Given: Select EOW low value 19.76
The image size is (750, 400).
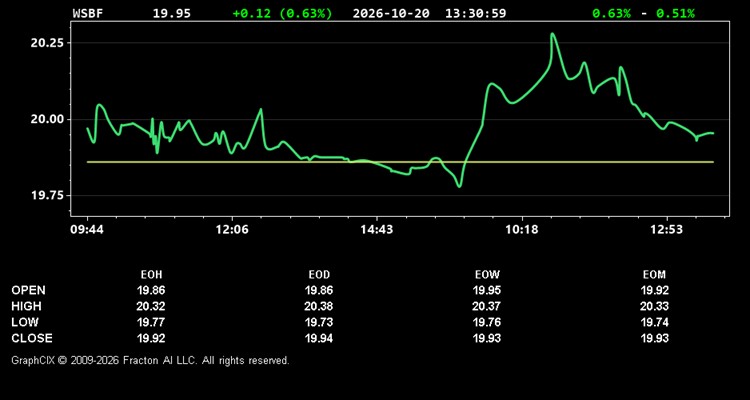Looking at the screenshot, I should point(487,322).
